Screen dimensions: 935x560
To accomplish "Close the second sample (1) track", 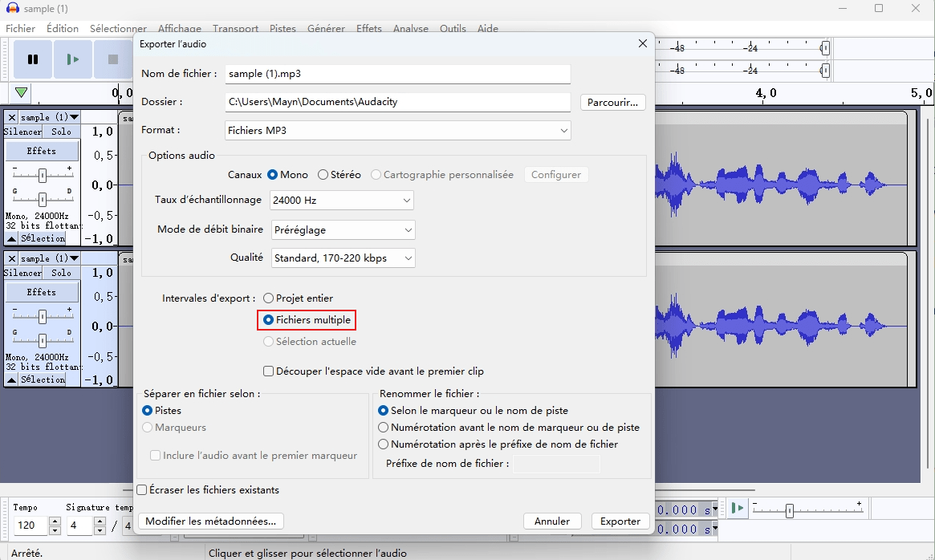I will click(x=11, y=258).
